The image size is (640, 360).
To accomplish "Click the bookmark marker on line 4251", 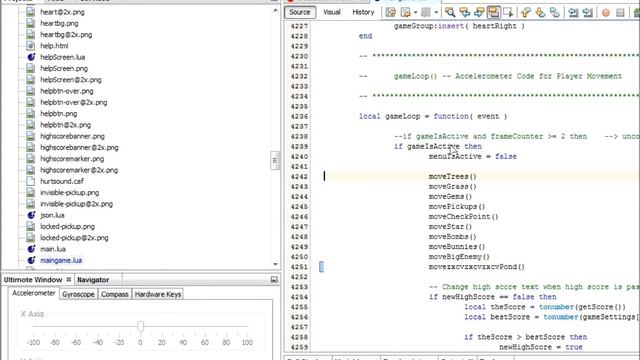I will [x=321, y=267].
